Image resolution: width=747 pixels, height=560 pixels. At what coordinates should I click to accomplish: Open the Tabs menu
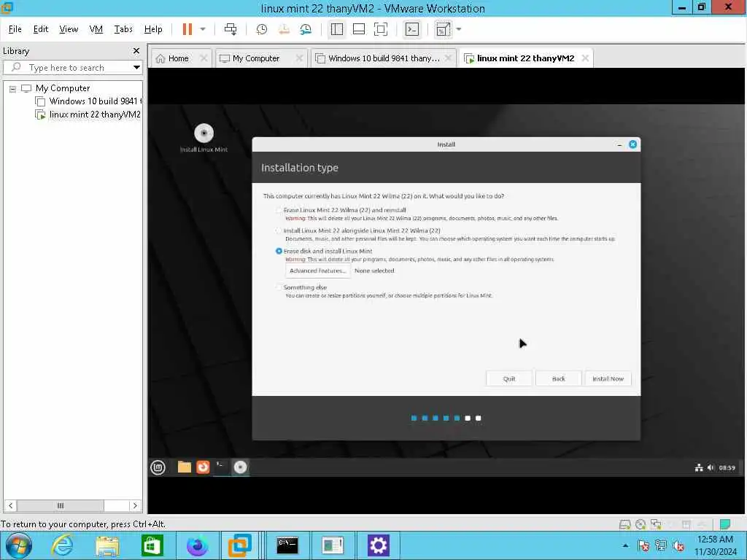[123, 29]
